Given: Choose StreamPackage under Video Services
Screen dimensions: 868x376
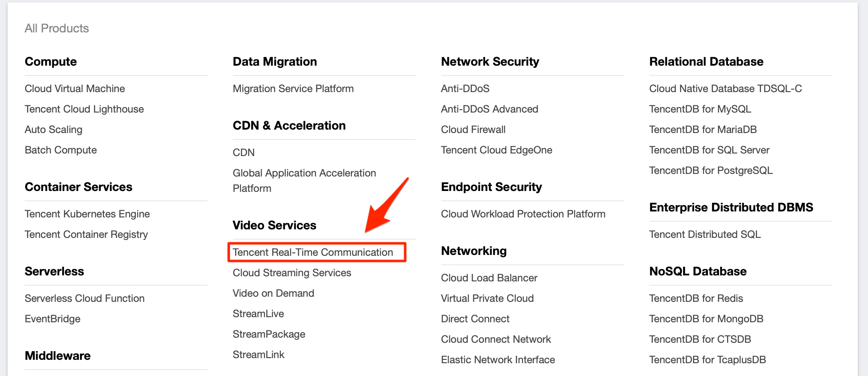Looking at the screenshot, I should [269, 334].
